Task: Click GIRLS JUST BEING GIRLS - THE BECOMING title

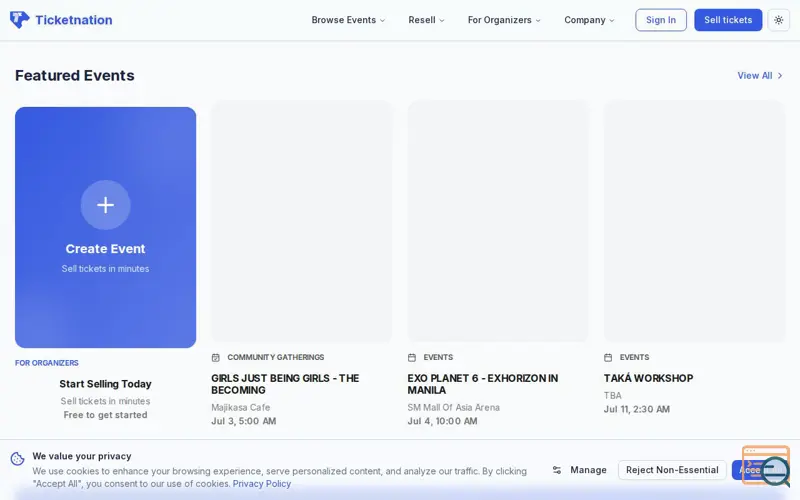Action: 285,384
